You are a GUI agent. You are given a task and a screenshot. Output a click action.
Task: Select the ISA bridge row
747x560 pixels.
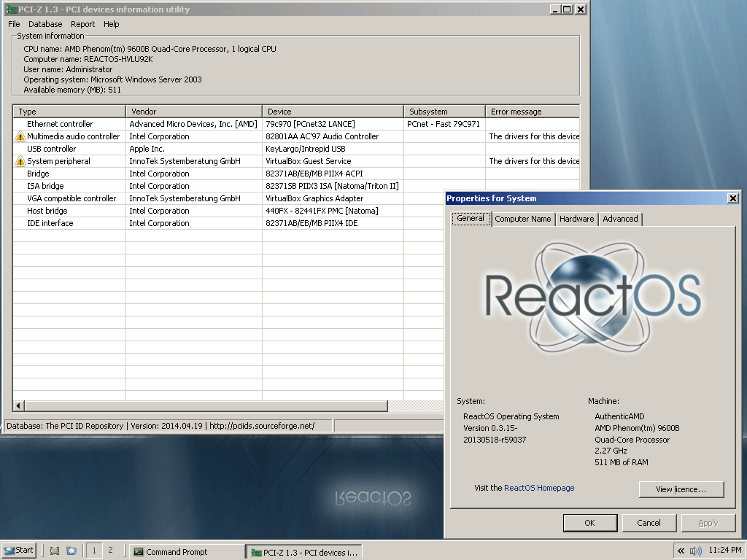click(x=296, y=186)
